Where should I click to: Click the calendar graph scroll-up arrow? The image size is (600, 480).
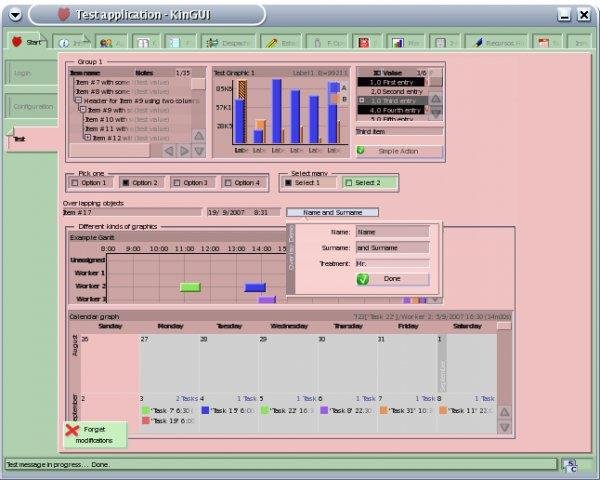(504, 412)
